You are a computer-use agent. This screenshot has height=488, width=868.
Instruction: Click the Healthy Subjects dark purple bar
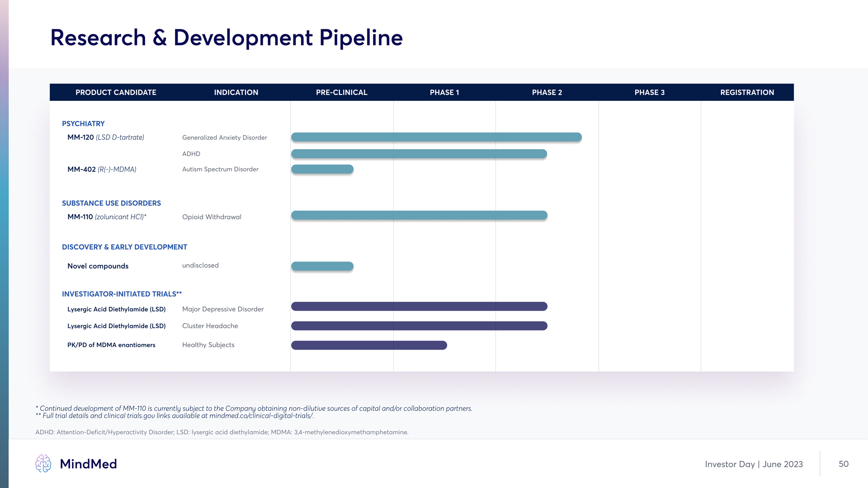(369, 345)
